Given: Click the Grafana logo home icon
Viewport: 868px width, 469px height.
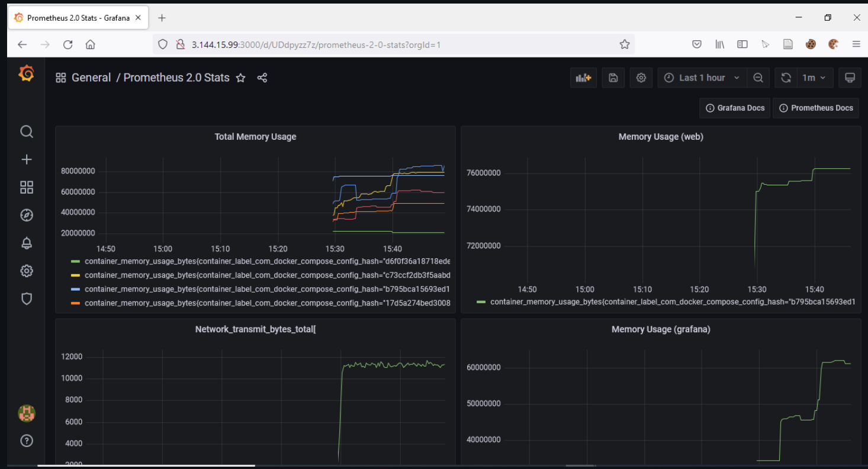Looking at the screenshot, I should [26, 74].
